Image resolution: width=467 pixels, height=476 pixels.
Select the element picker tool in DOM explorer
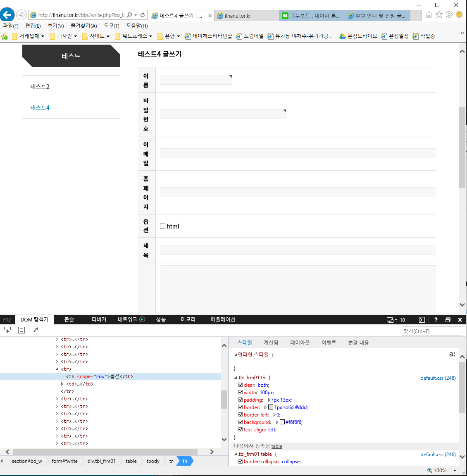pos(7,330)
